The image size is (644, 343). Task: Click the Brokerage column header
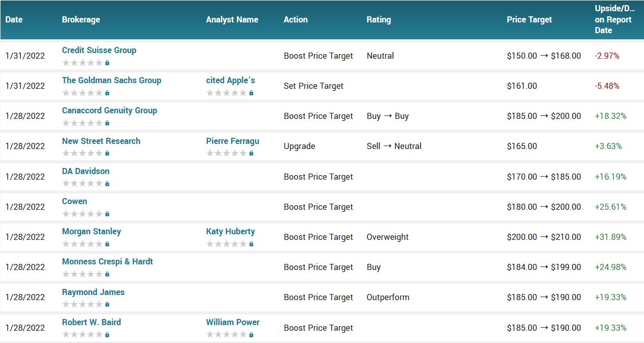[x=81, y=20]
